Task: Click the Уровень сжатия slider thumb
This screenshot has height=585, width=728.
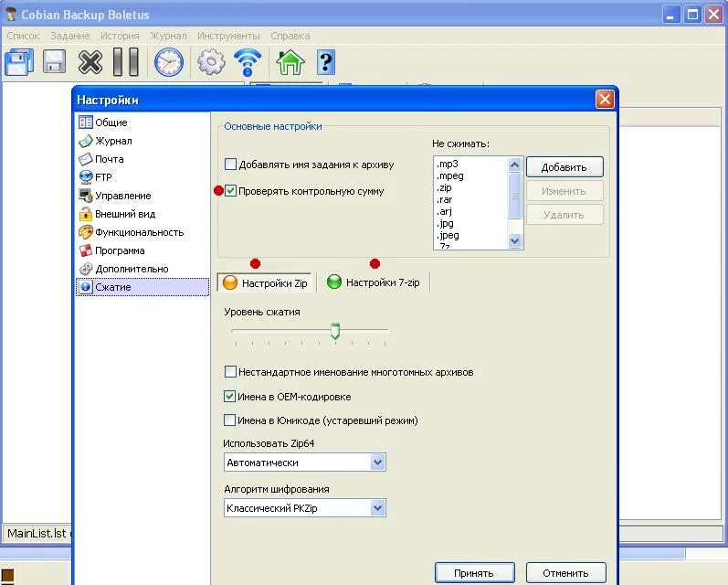Action: (x=334, y=331)
